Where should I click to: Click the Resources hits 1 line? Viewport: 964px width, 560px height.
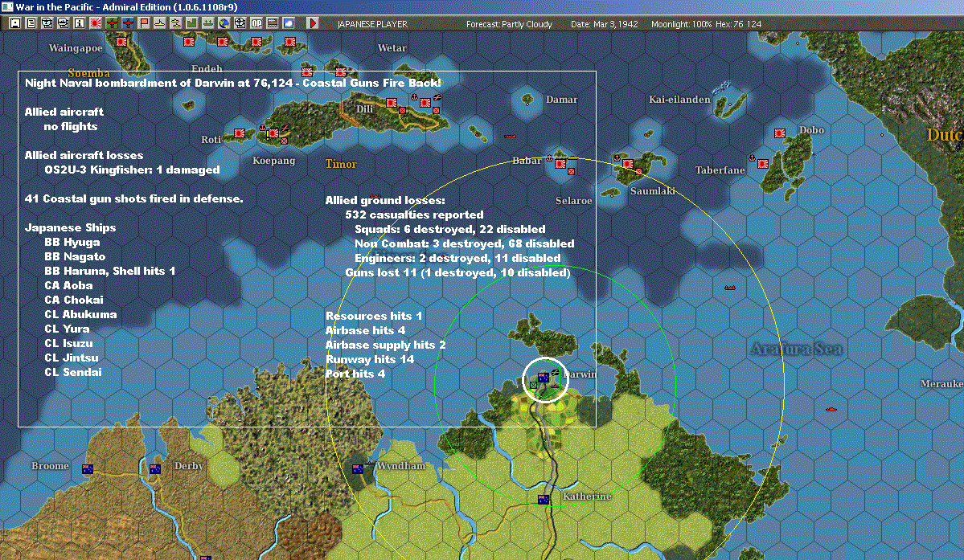[x=374, y=316]
